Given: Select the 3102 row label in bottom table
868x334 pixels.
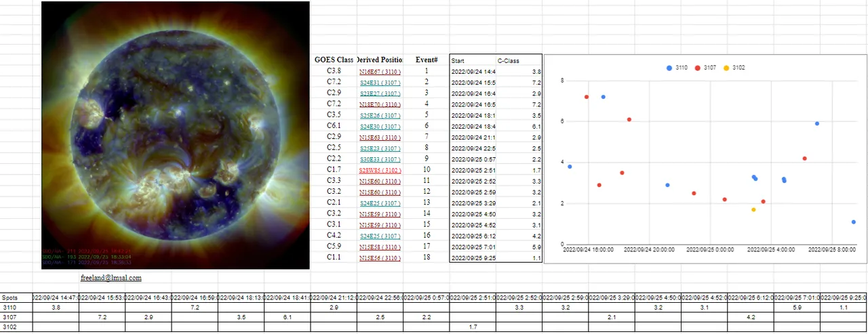Looking at the screenshot, I should pos(17,327).
